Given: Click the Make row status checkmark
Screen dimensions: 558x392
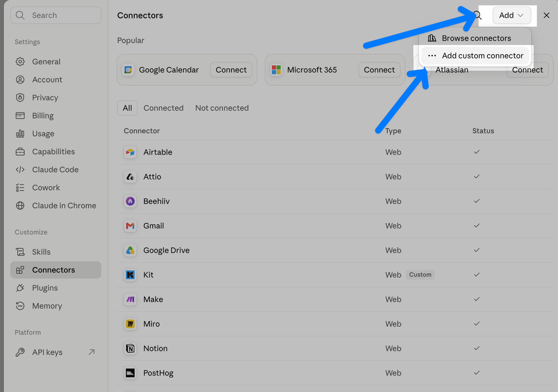Looking at the screenshot, I should click(477, 299).
